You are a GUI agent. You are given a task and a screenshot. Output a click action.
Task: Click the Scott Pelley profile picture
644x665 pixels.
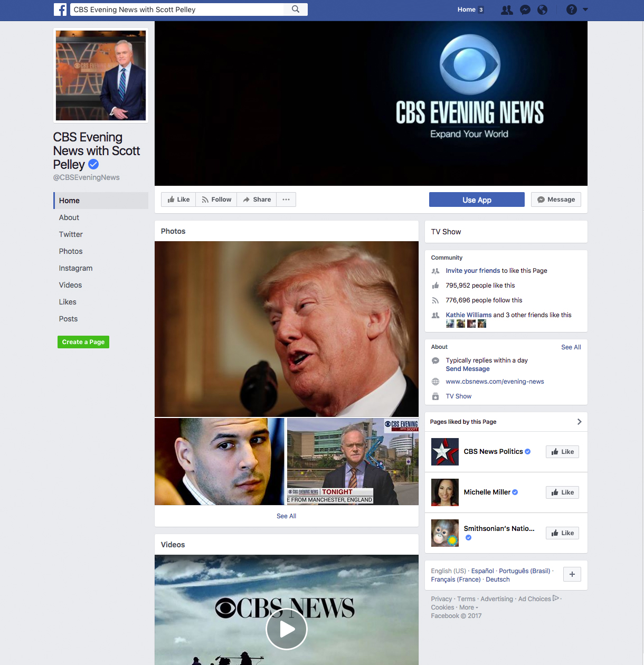[101, 75]
